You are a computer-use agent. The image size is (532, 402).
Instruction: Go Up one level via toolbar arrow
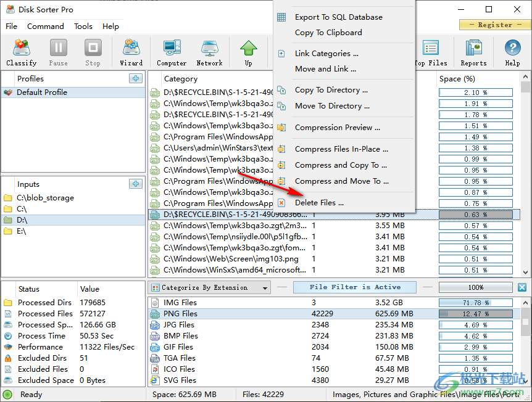coord(248,52)
